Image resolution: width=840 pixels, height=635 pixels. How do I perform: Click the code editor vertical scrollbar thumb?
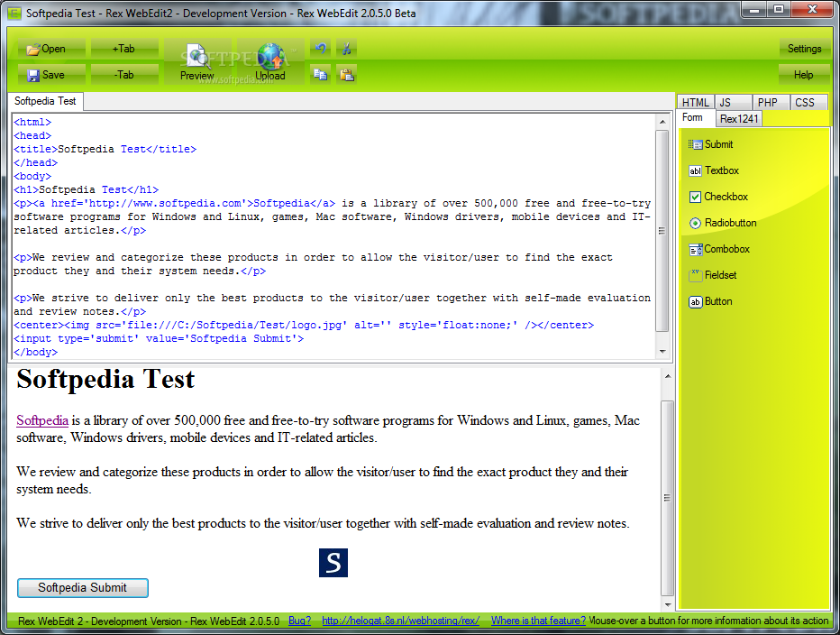pyautogui.click(x=662, y=231)
